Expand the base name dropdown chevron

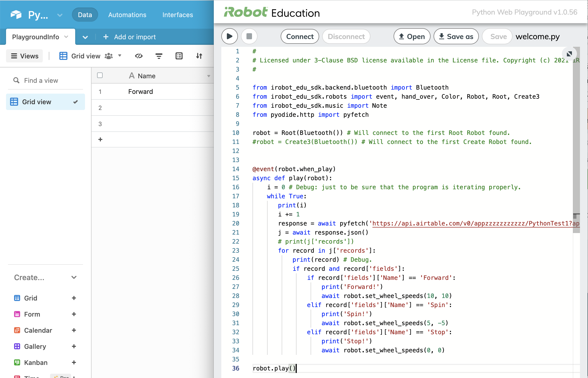60,15
